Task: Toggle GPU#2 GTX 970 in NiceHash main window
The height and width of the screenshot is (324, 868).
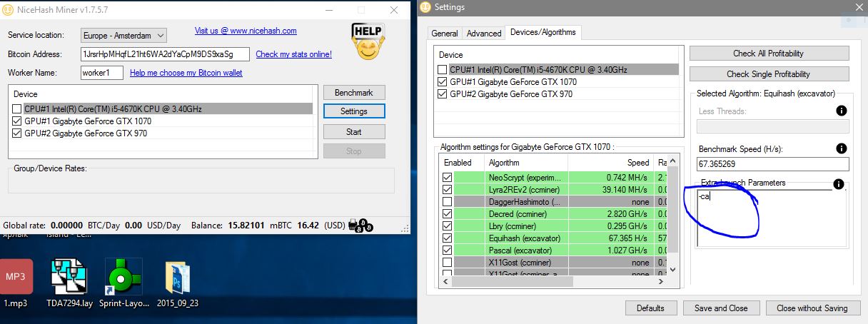Action: coord(17,133)
